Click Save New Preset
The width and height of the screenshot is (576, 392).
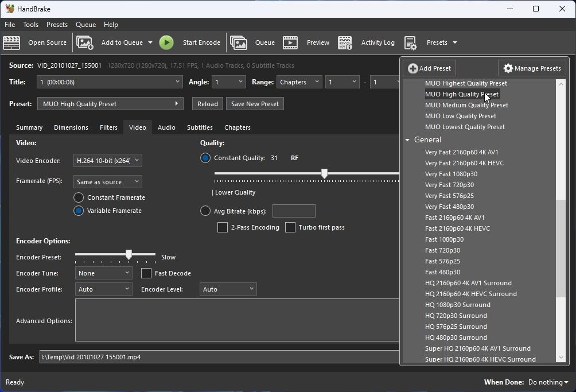(x=255, y=104)
